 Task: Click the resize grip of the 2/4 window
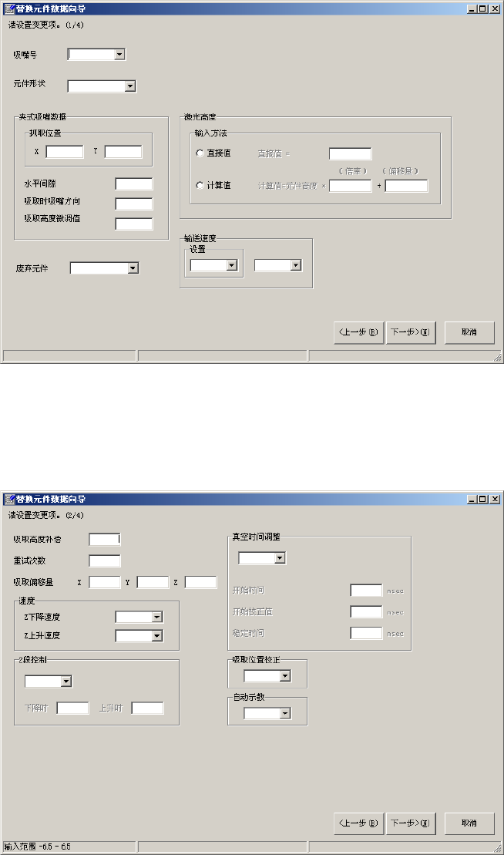(x=498, y=848)
